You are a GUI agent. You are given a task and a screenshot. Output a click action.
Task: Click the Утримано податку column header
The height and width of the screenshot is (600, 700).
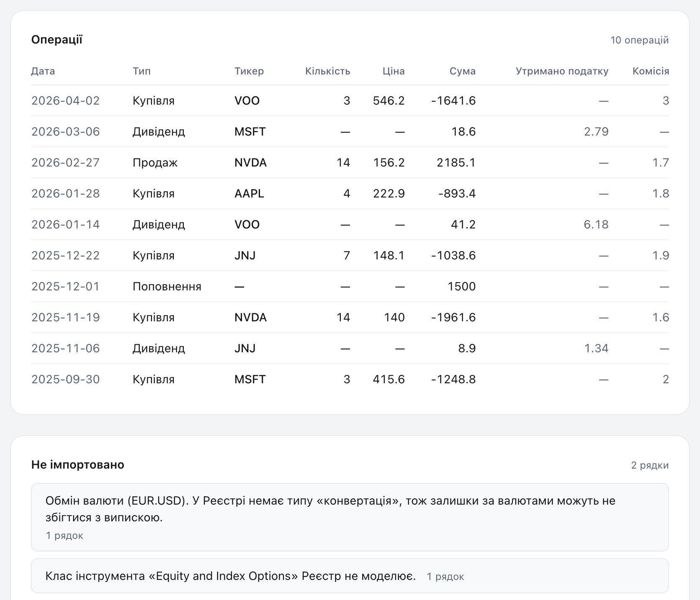click(x=562, y=71)
